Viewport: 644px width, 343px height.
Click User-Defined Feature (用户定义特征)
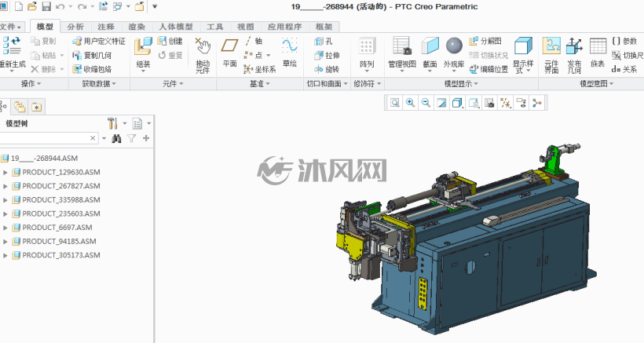point(99,41)
